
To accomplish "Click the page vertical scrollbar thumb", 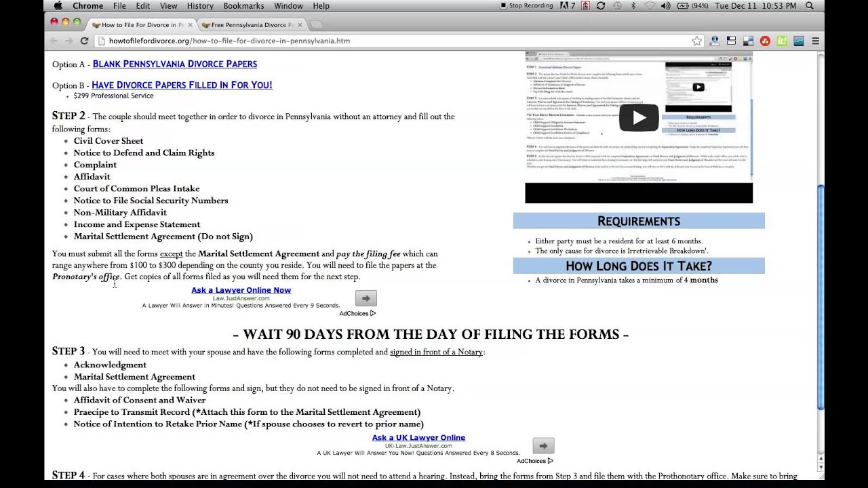I will 821,298.
